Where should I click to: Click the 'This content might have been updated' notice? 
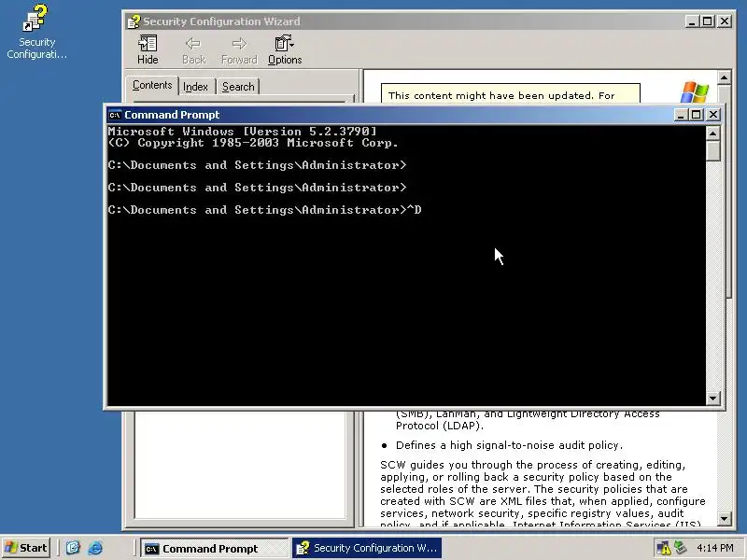click(x=510, y=93)
